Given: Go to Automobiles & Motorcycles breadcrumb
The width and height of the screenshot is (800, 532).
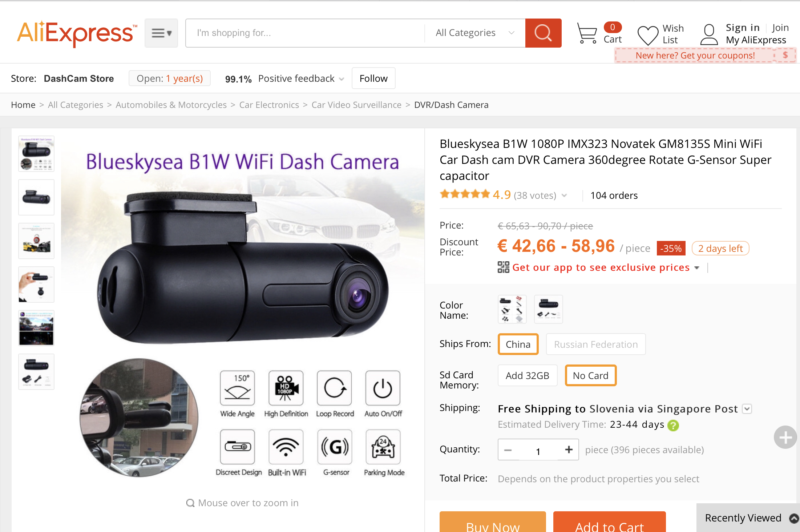Looking at the screenshot, I should pyautogui.click(x=171, y=105).
